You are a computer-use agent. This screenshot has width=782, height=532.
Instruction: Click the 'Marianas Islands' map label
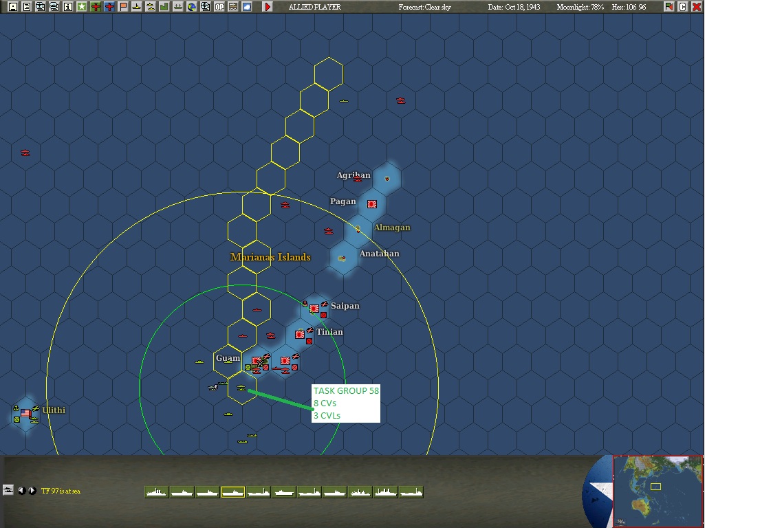pyautogui.click(x=270, y=257)
